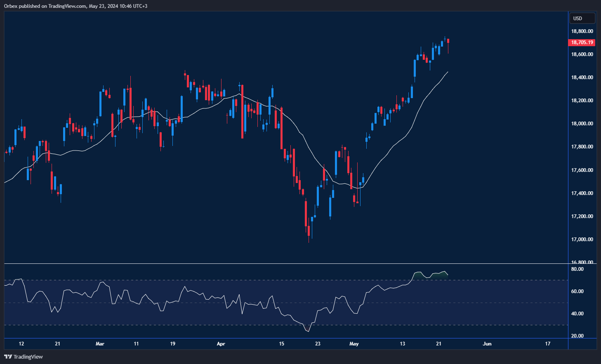The height and width of the screenshot is (364, 601).
Task: Open the USD currency selector
Action: [x=582, y=18]
